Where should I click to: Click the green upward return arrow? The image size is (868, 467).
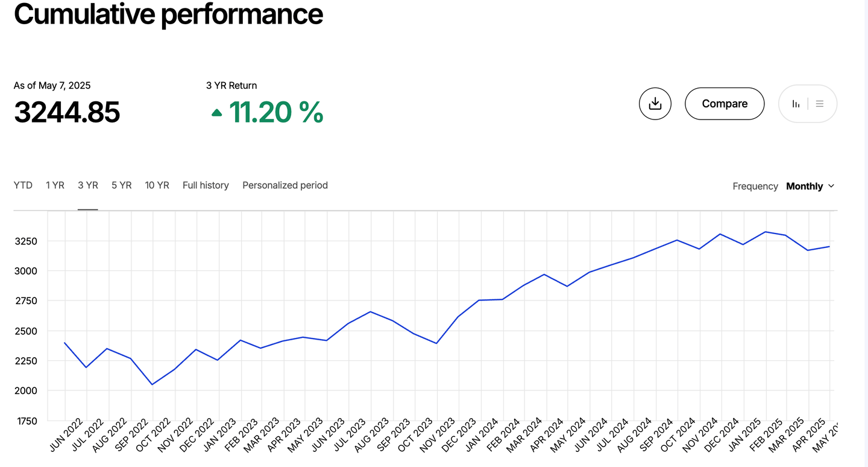tap(217, 112)
